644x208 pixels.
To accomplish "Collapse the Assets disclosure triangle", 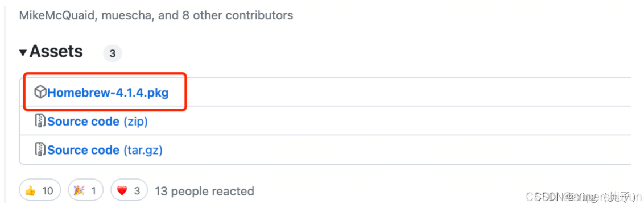I will pos(23,52).
